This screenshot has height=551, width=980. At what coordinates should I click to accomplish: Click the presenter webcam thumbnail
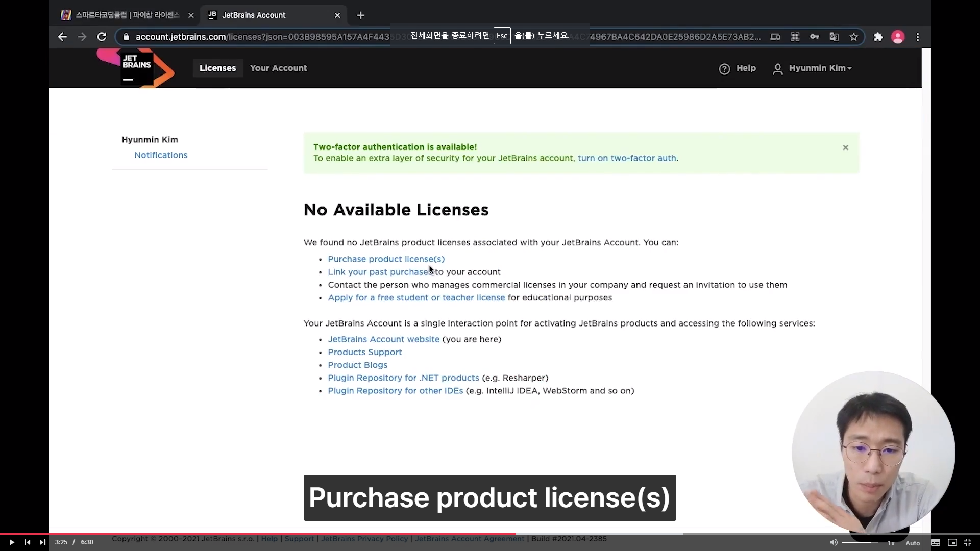coord(873,453)
